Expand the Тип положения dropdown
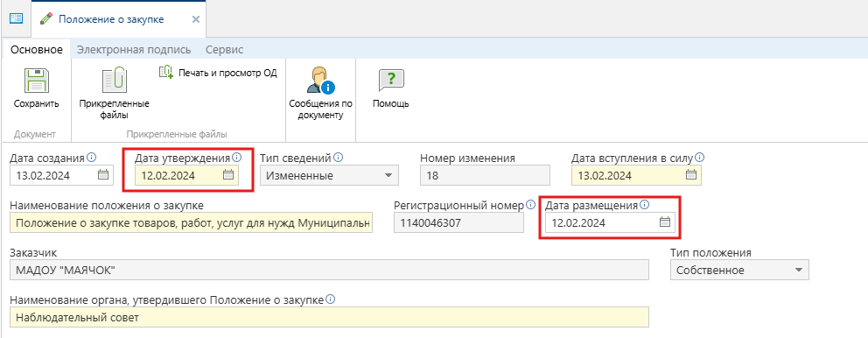Screen dimensions: 868x338 click(798, 270)
